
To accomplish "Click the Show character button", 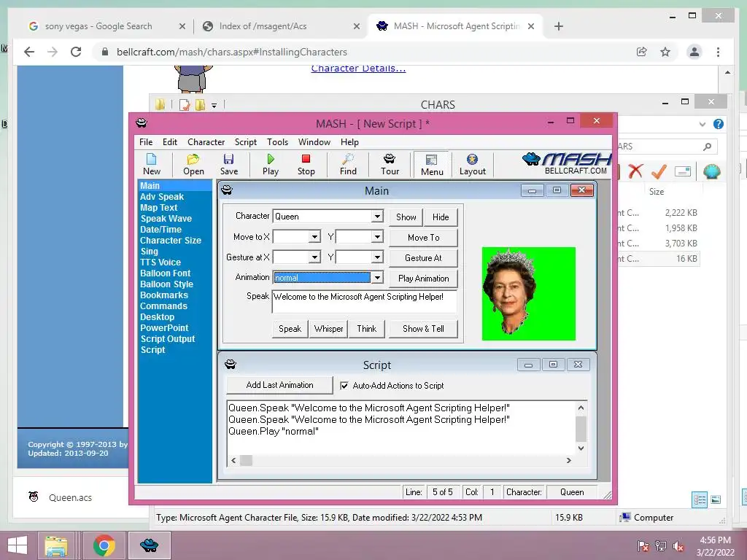I will tap(406, 217).
